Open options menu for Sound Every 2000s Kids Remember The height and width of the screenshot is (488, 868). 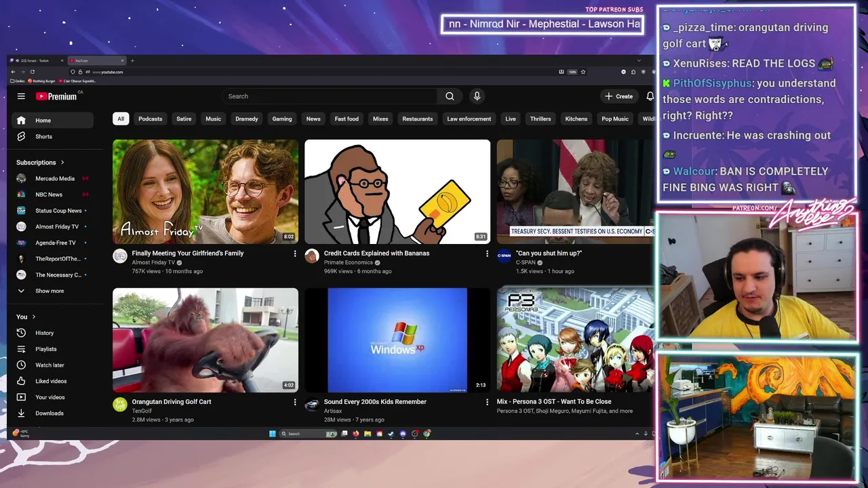pyautogui.click(x=486, y=402)
